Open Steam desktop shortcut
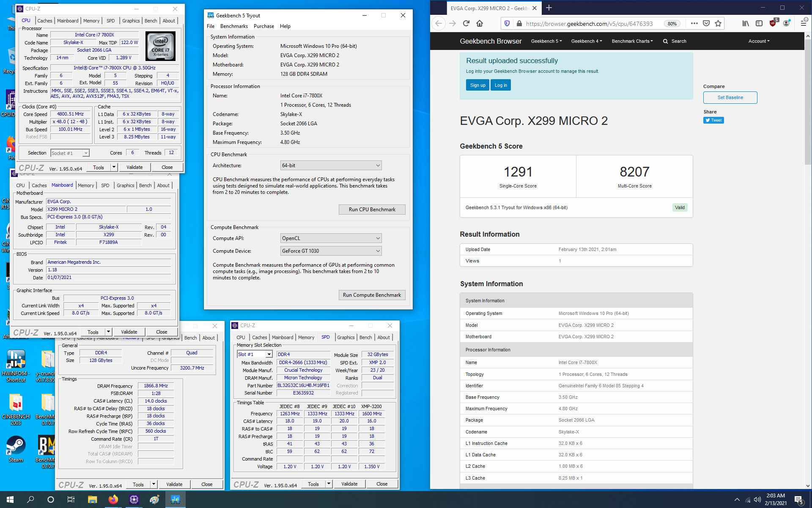The width and height of the screenshot is (812, 508). pyautogui.click(x=16, y=449)
